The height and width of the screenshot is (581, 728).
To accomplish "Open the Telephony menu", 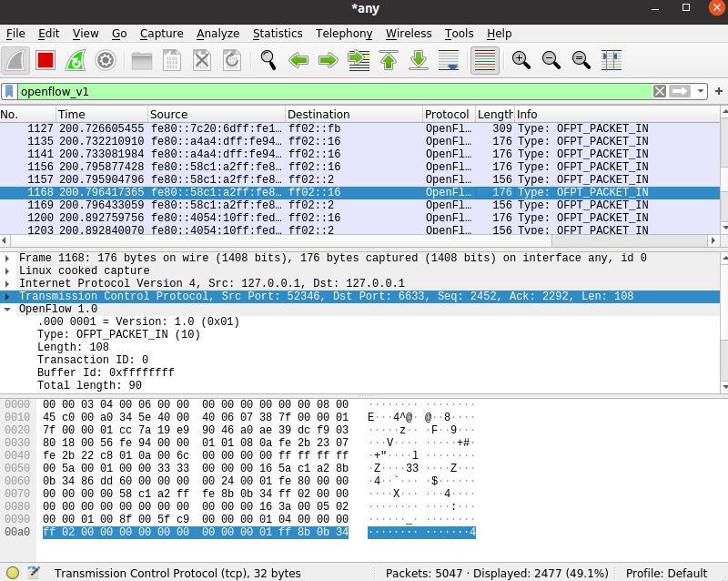I will [x=344, y=34].
